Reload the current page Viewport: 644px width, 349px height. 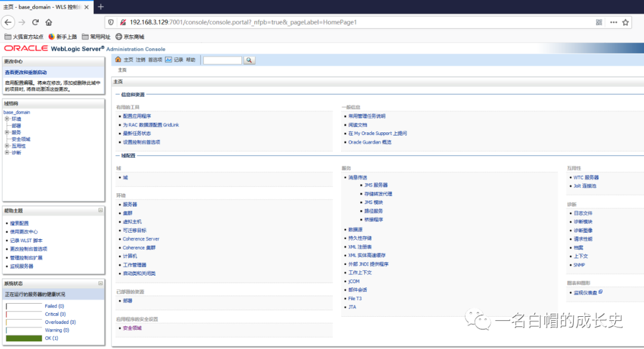click(35, 22)
